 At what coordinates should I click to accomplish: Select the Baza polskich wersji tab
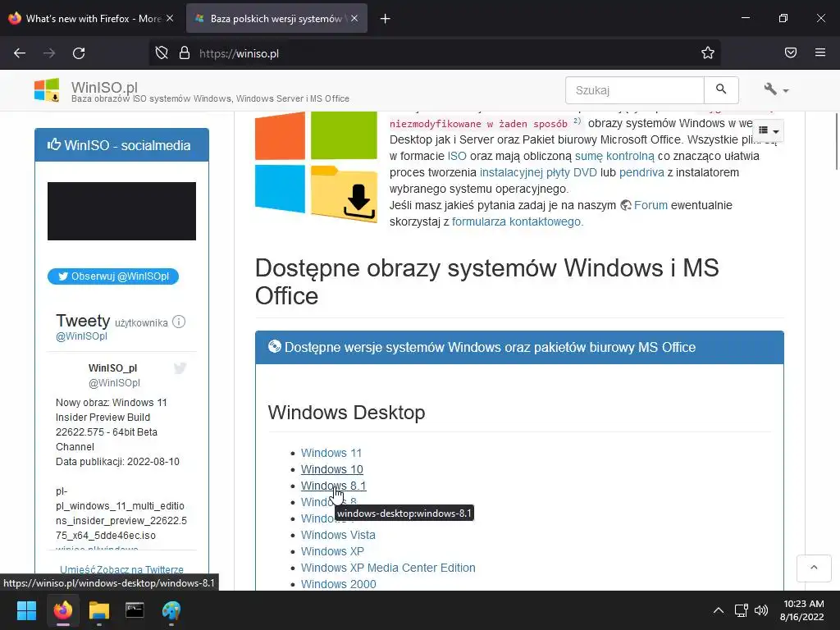point(276,19)
